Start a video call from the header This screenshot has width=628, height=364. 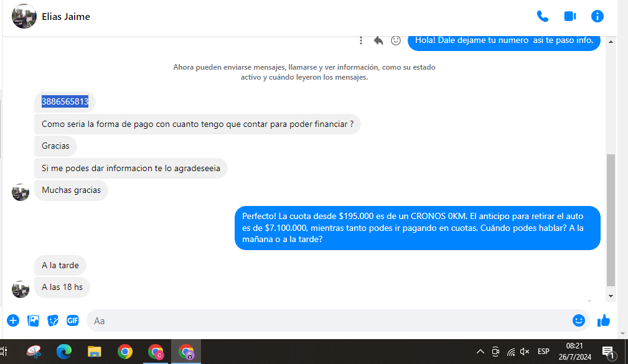569,17
